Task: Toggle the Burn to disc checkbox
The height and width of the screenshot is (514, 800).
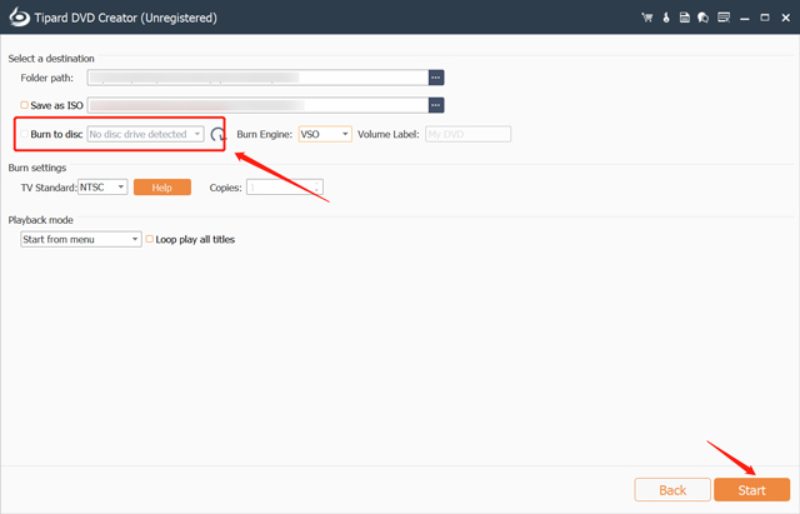Action: click(24, 134)
